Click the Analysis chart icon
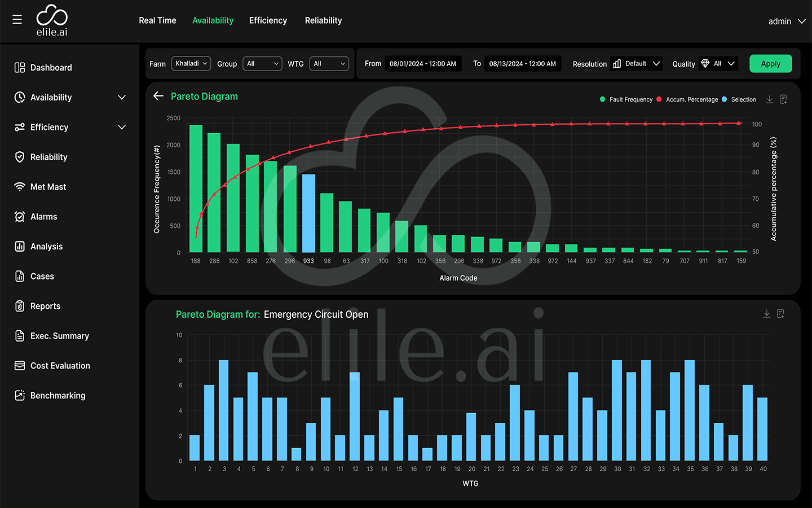The width and height of the screenshot is (812, 508). click(20, 247)
